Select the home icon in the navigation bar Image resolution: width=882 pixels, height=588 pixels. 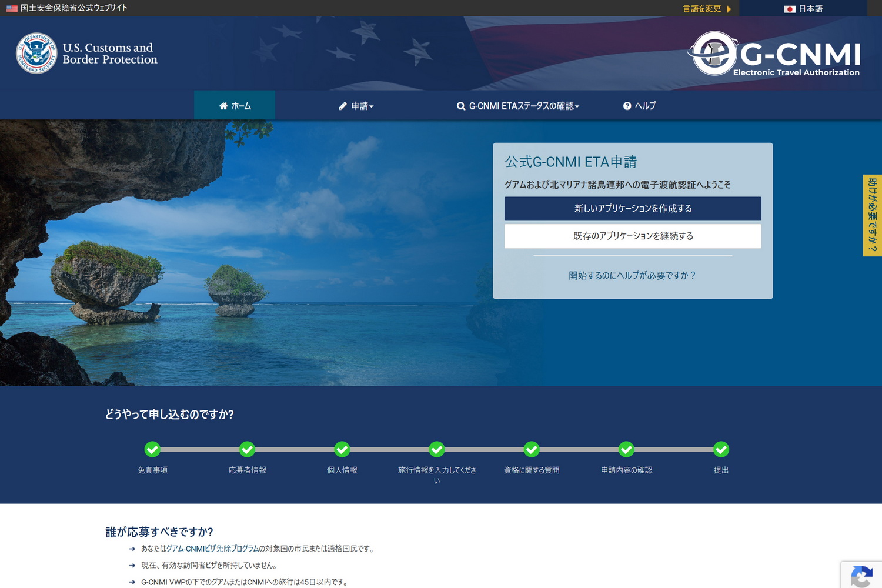[x=223, y=106]
